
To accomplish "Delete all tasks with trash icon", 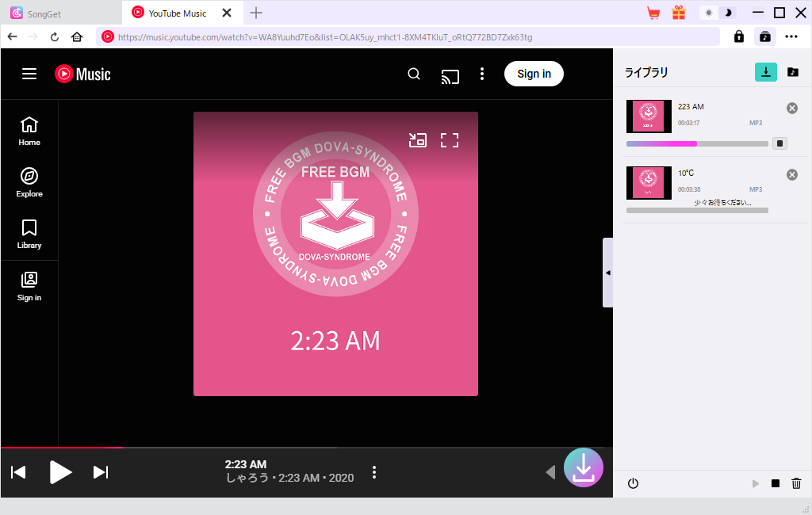I will pyautogui.click(x=796, y=483).
